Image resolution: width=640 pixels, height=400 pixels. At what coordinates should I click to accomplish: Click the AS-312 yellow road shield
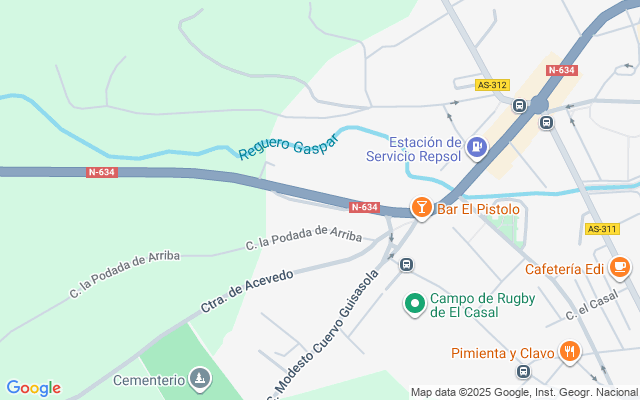(492, 85)
